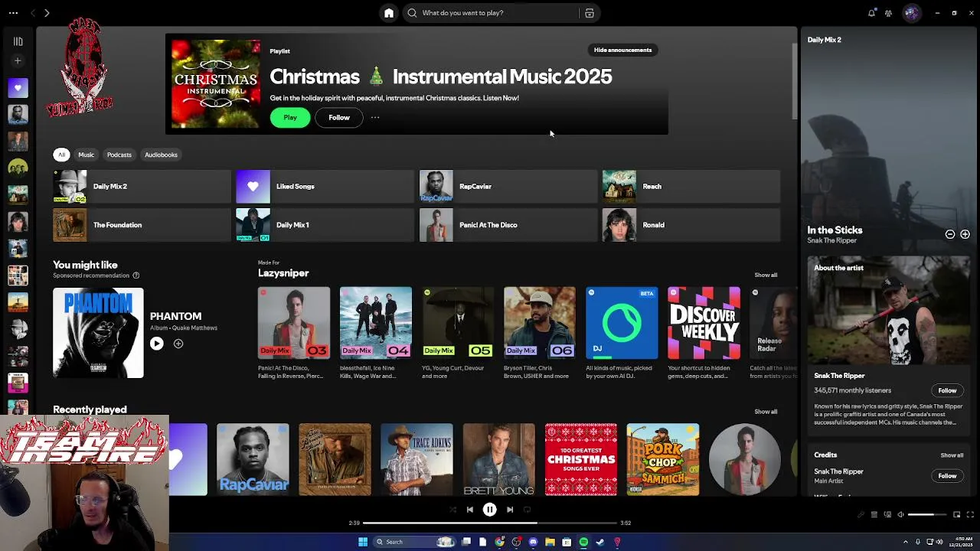Go back with the navigation arrow

tap(32, 13)
